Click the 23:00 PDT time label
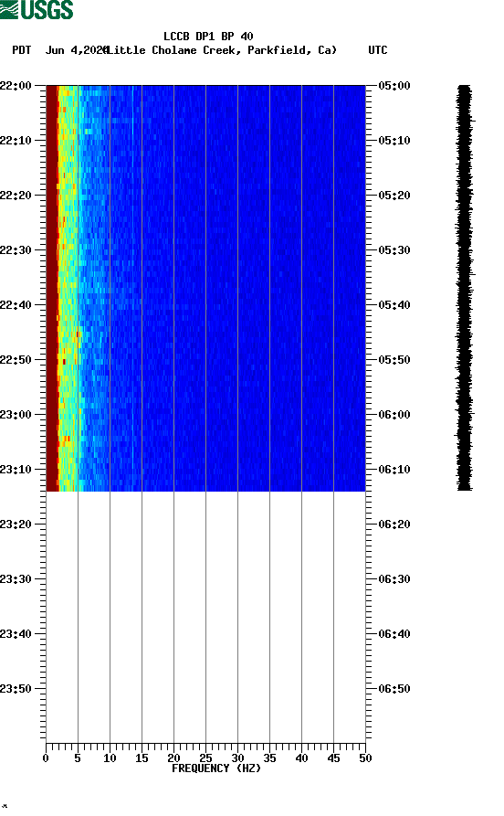The height and width of the screenshot is (816, 504). 16,415
